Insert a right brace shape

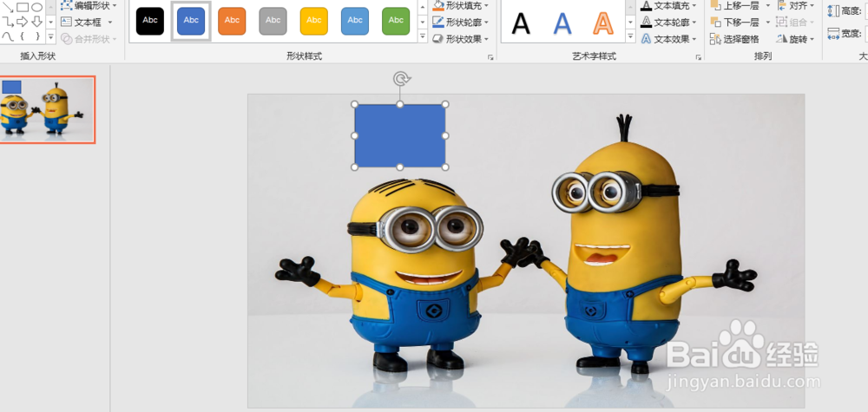(x=36, y=36)
